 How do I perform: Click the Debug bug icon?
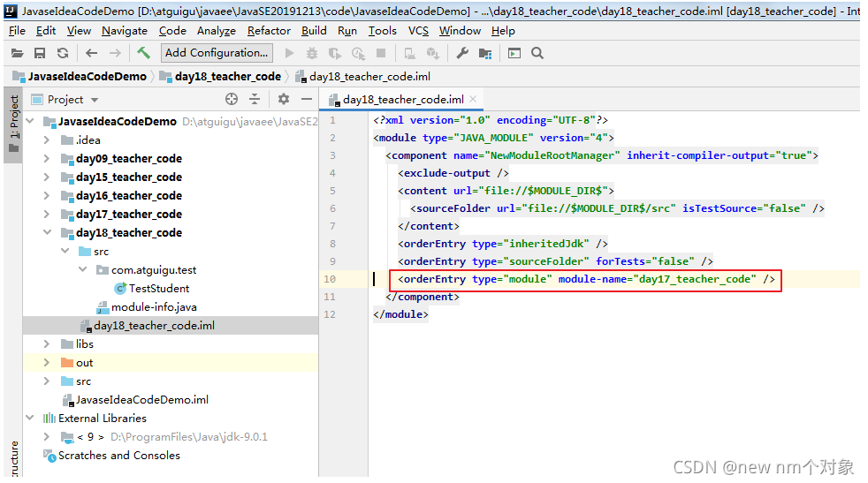point(312,53)
